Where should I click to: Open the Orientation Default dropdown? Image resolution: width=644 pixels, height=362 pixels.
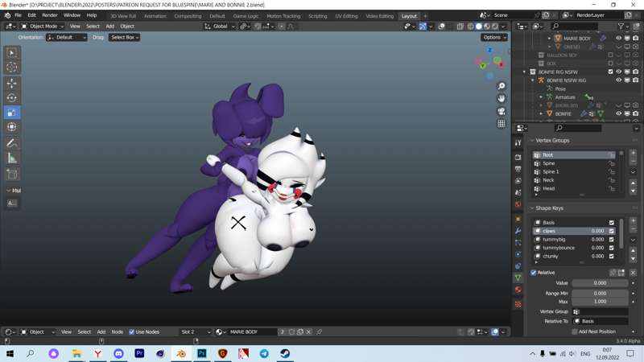pos(67,37)
